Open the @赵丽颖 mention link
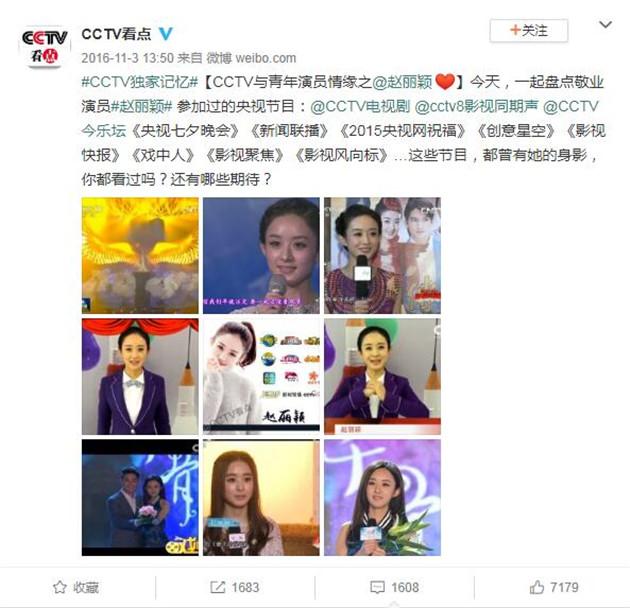This screenshot has width=630, height=608. (x=402, y=82)
